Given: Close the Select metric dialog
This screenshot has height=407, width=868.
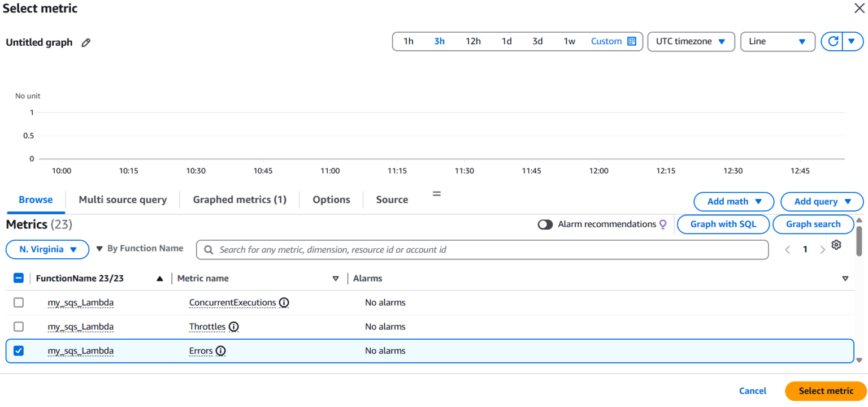Looking at the screenshot, I should click(x=859, y=8).
